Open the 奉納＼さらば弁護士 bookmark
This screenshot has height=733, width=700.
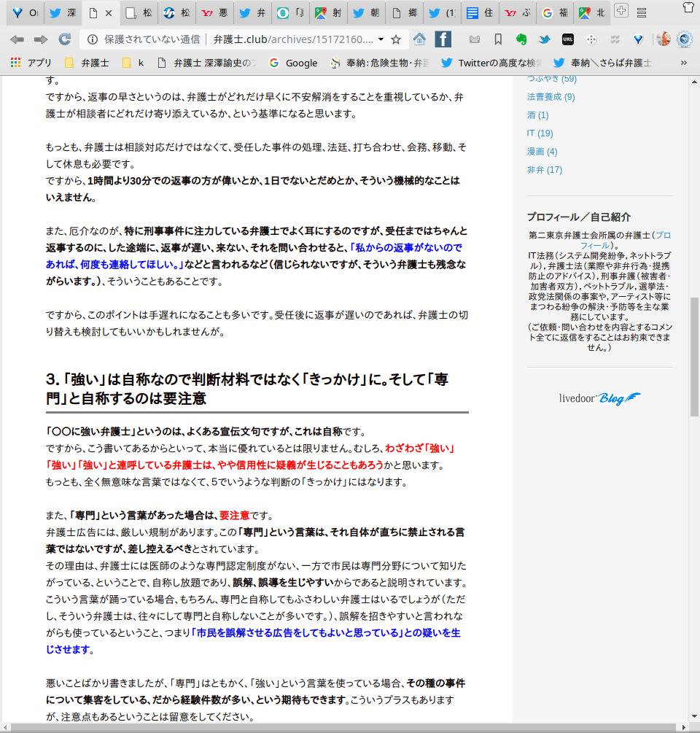603,63
